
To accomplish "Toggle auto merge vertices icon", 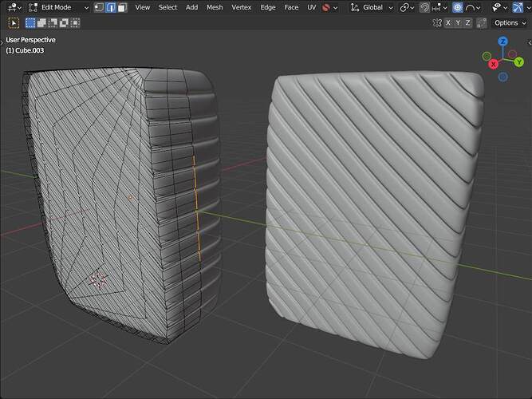I will click(482, 23).
